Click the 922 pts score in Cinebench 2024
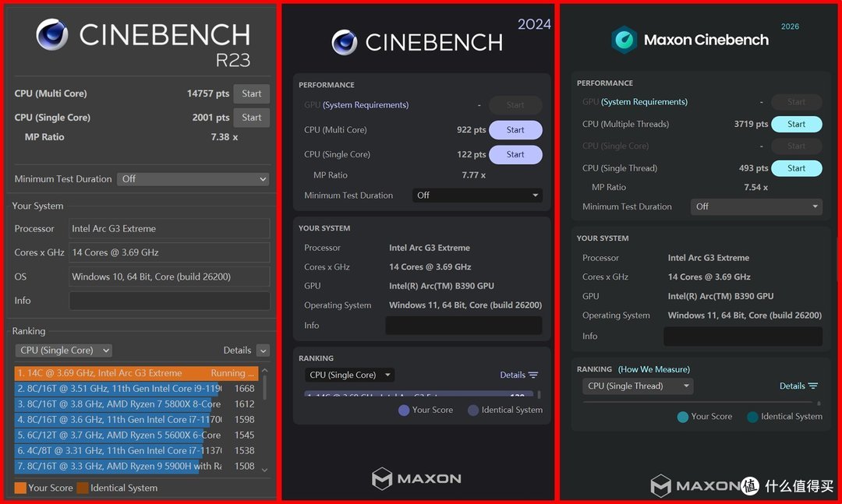 [472, 130]
